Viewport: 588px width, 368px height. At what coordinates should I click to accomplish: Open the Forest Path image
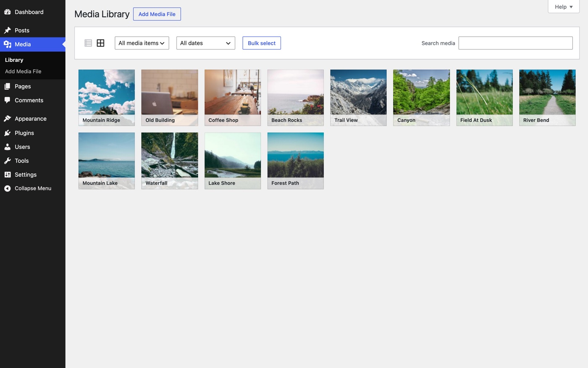click(x=296, y=161)
